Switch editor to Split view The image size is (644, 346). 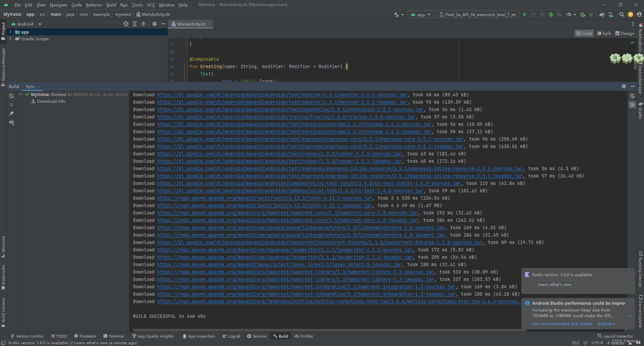click(x=604, y=33)
